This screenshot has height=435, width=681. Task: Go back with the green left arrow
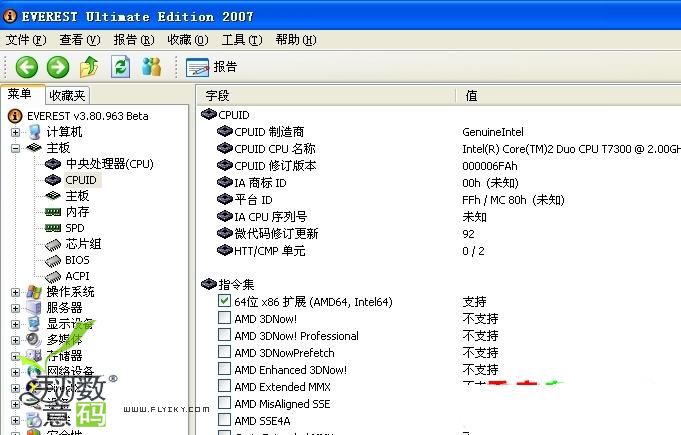point(27,67)
